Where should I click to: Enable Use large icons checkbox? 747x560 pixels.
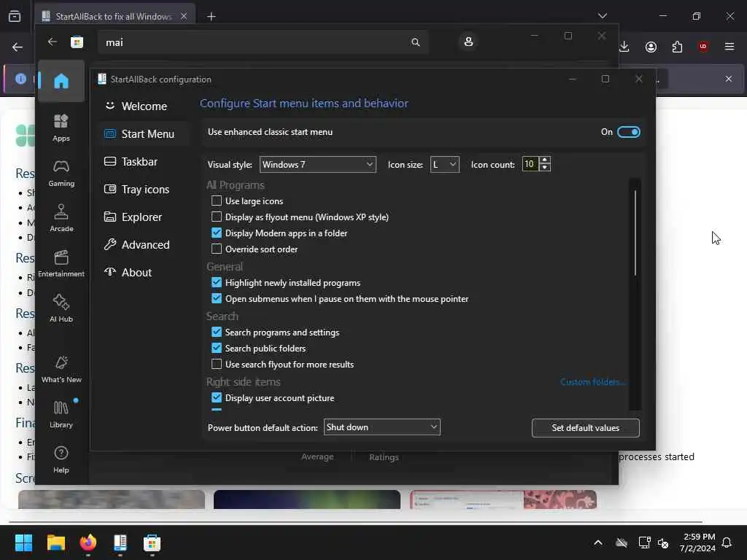(x=216, y=201)
